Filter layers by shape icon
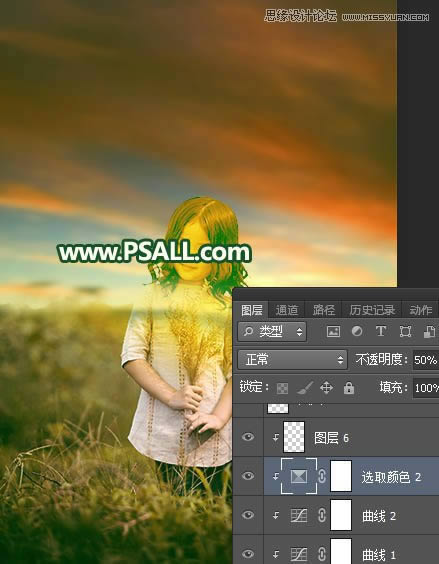Screen dimensions: 439x564 click(x=405, y=331)
